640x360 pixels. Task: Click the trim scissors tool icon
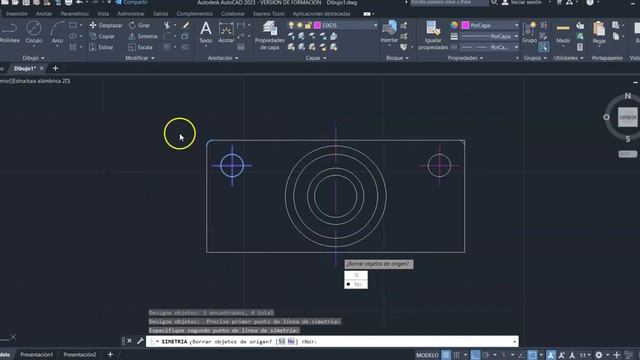(x=167, y=25)
